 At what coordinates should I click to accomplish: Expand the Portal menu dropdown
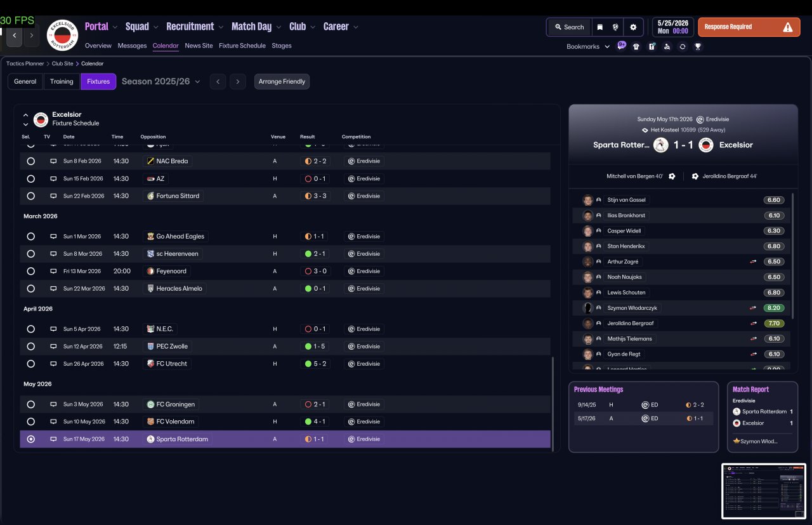[115, 27]
